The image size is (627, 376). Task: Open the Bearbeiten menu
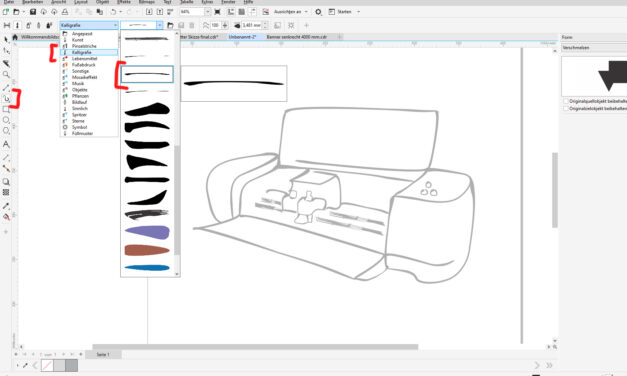(x=33, y=2)
